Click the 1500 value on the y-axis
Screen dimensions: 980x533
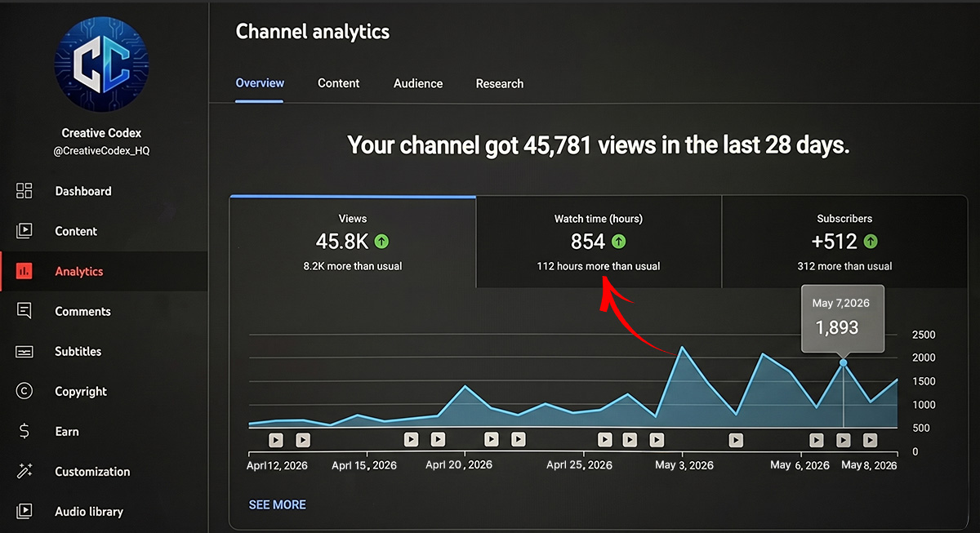(923, 381)
